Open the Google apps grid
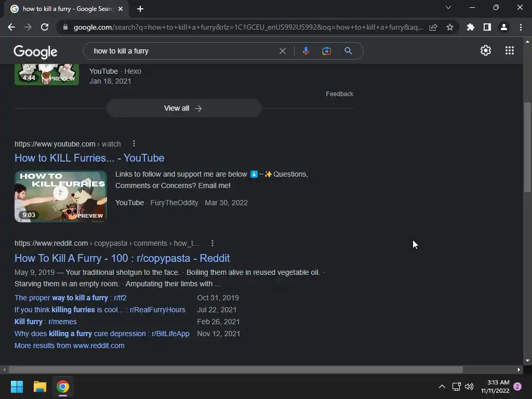 pyautogui.click(x=509, y=50)
